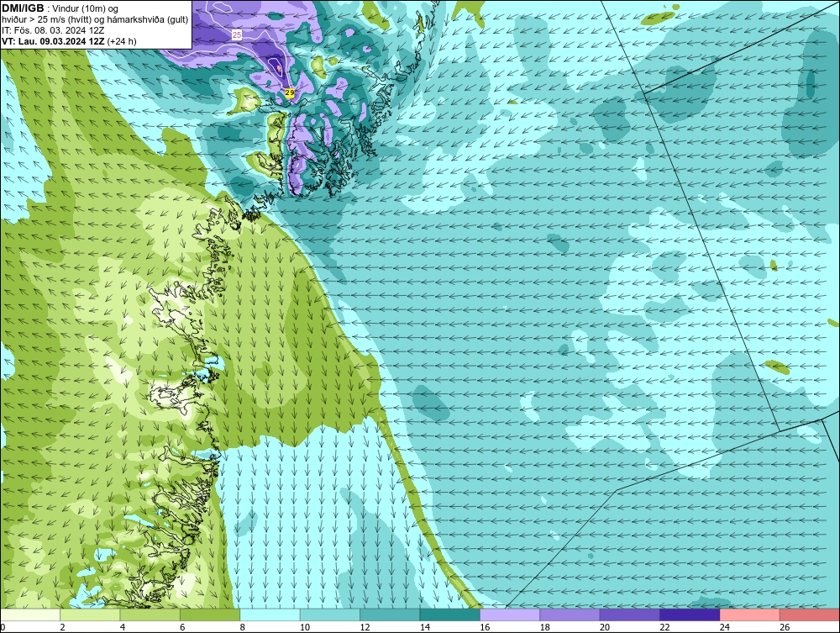Click the legend tick label '18'
The height and width of the screenshot is (633, 840).
click(544, 627)
